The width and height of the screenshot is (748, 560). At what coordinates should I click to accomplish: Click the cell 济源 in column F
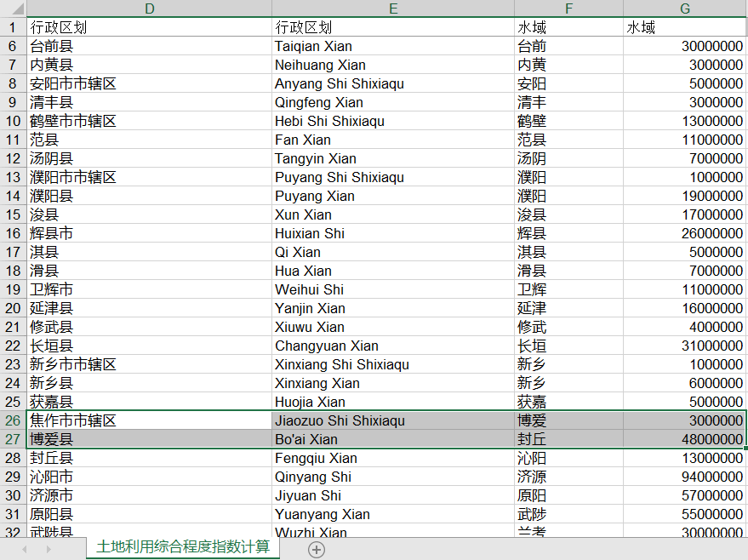pos(568,477)
